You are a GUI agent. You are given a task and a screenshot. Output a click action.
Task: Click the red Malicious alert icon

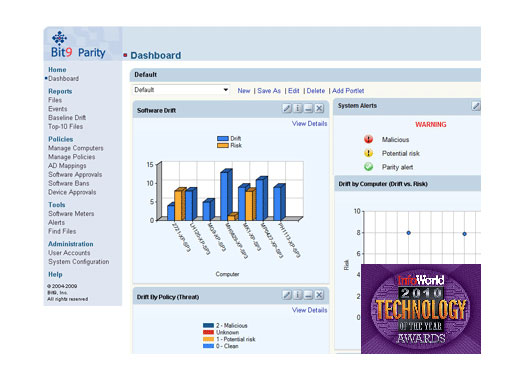point(368,139)
